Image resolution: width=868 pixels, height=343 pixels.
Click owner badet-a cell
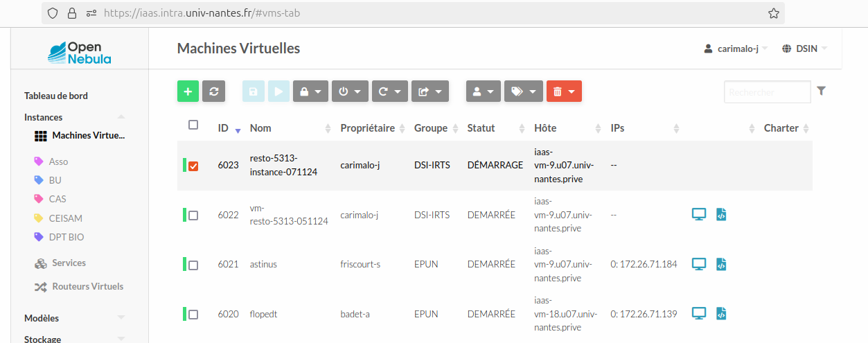(355, 314)
